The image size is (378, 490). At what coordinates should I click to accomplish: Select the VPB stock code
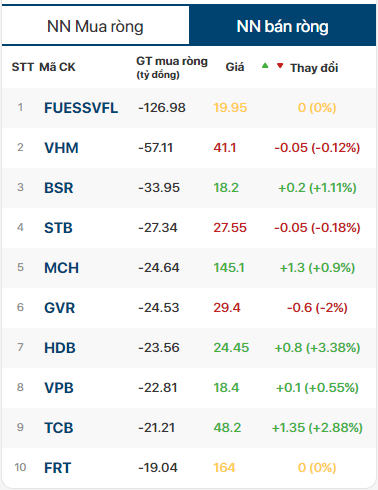tap(59, 388)
